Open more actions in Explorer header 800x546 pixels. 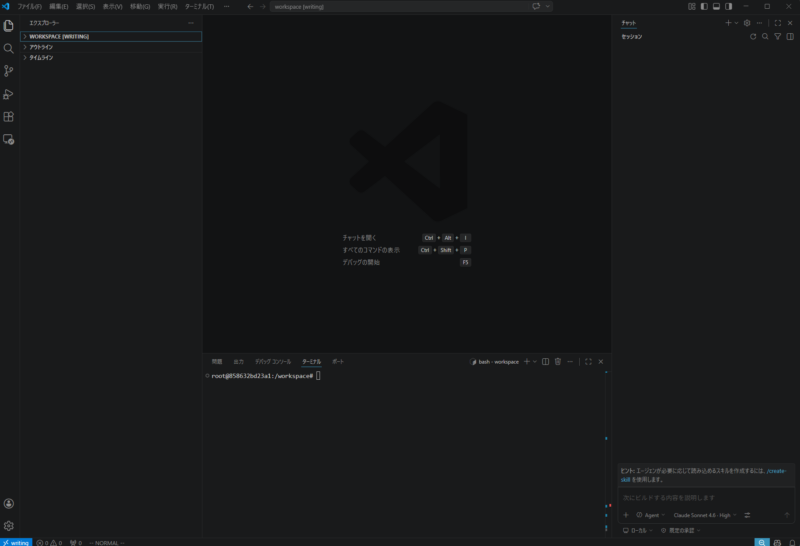point(191,23)
